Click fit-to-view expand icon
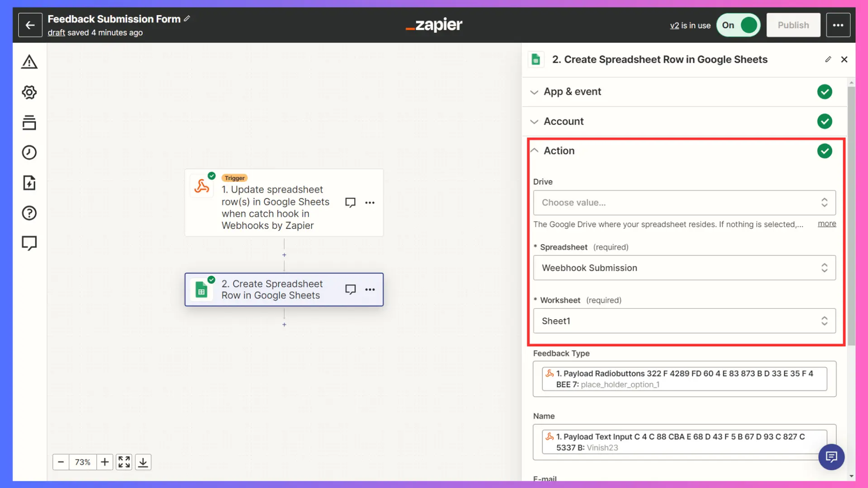The image size is (868, 488). [124, 462]
